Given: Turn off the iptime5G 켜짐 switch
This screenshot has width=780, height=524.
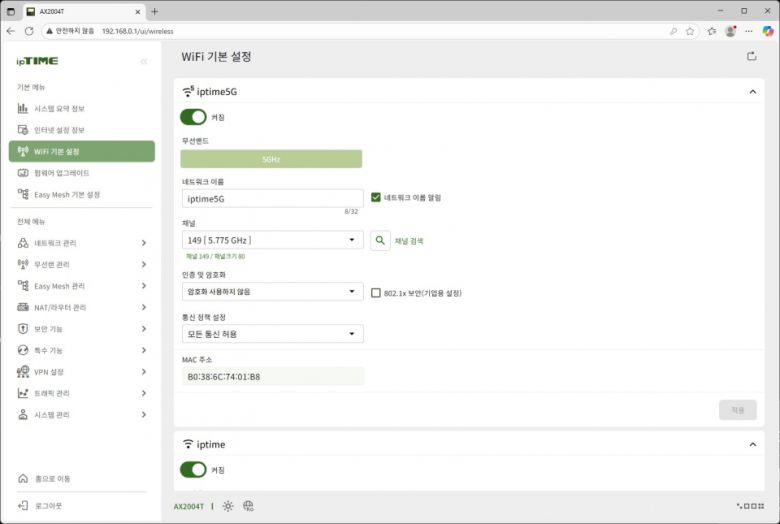Looking at the screenshot, I should tap(193, 117).
